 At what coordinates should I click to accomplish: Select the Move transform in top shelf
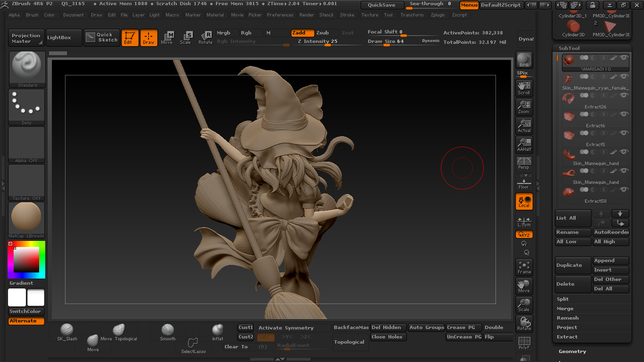coord(167,38)
